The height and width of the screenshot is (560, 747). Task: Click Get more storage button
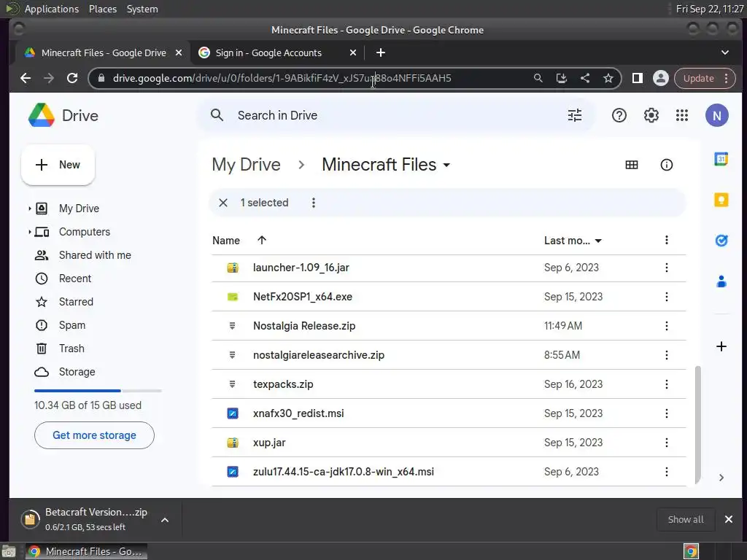94,435
